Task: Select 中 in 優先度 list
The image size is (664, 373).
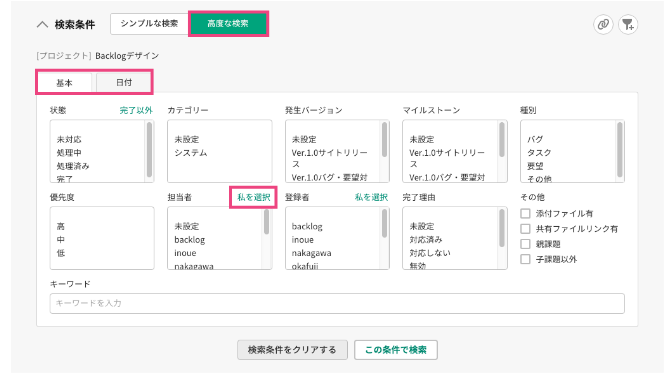Action: [x=61, y=240]
